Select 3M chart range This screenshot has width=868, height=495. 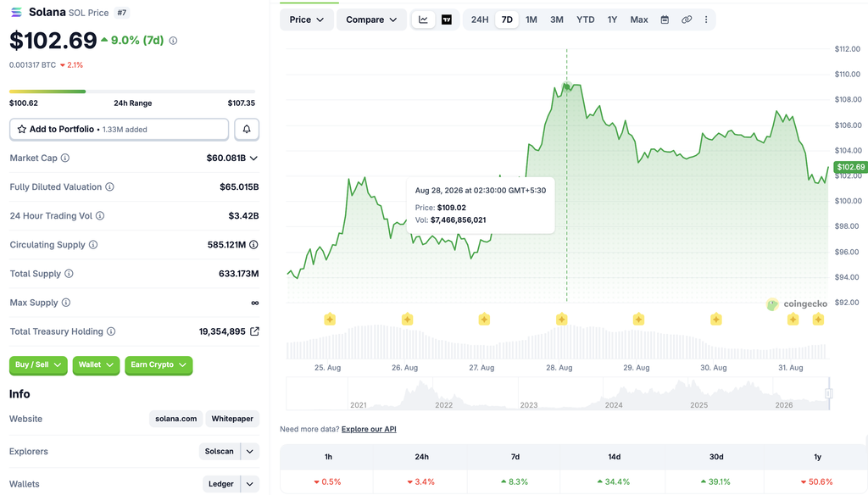pos(557,19)
